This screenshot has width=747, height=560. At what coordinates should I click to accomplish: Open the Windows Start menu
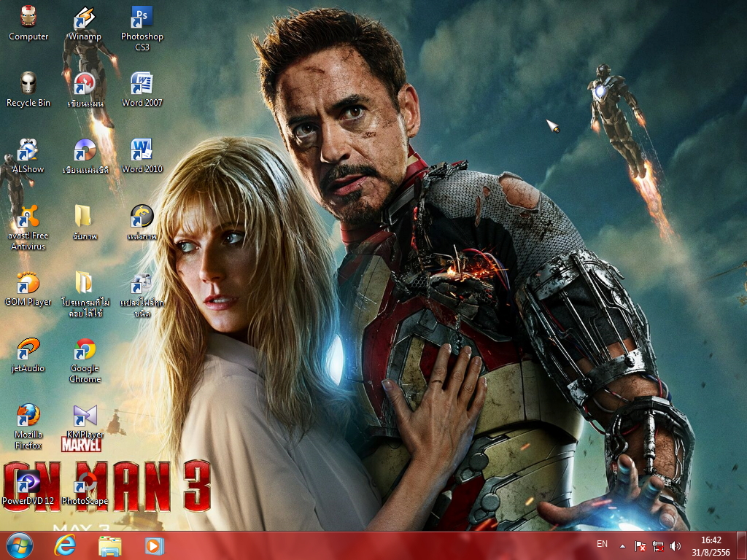coord(20,545)
